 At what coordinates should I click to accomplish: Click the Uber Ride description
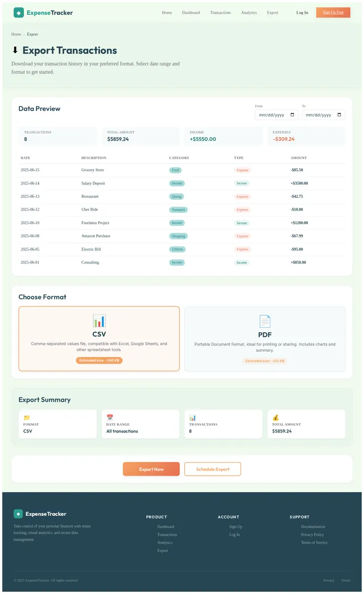[90, 209]
